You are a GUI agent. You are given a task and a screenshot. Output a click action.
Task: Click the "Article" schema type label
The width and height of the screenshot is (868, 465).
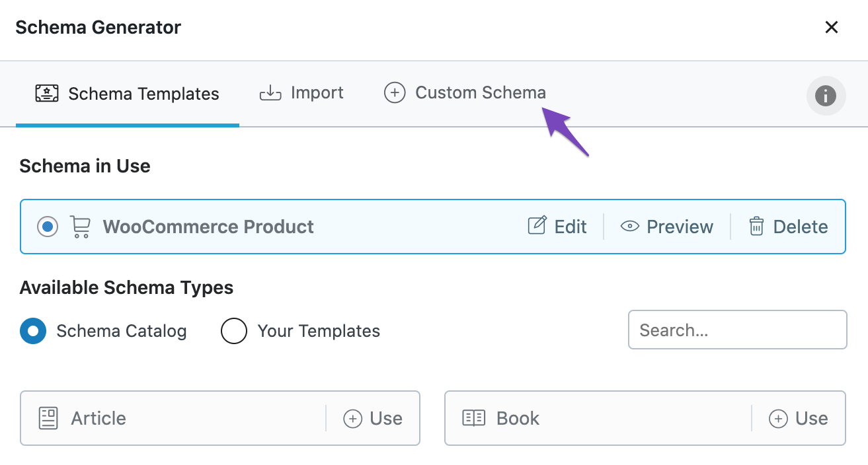(99, 418)
